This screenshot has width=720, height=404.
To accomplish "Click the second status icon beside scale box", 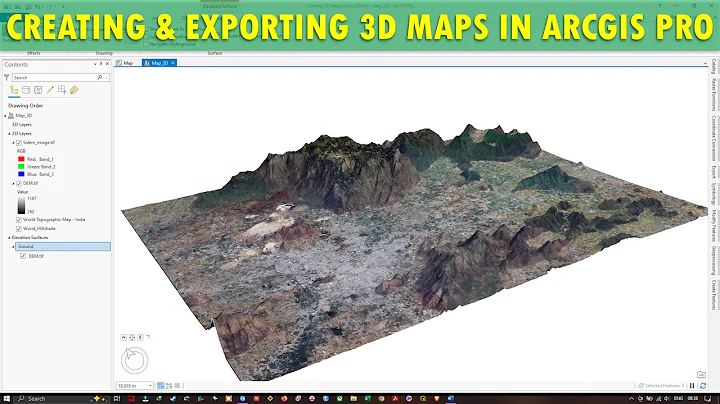I will pyautogui.click(x=169, y=386).
